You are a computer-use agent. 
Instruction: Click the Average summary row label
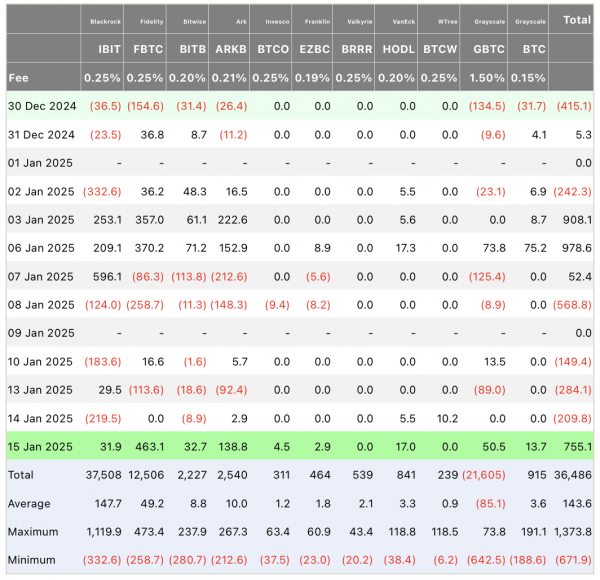(29, 503)
